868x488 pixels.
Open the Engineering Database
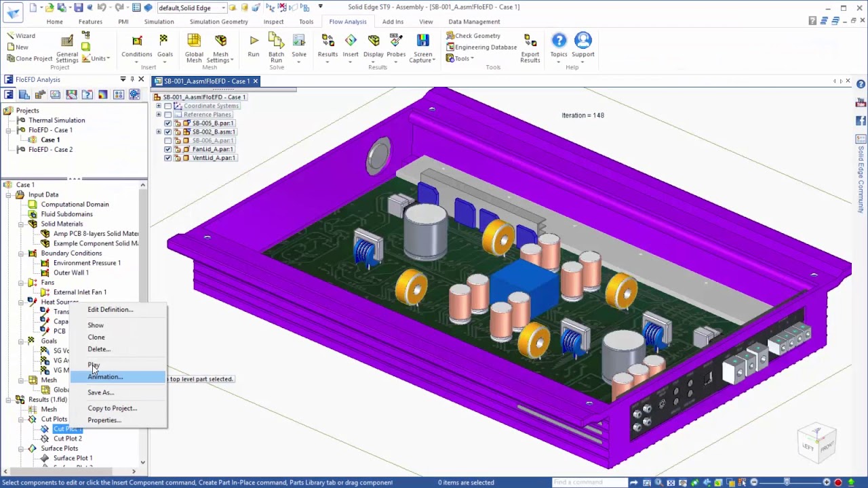481,47
